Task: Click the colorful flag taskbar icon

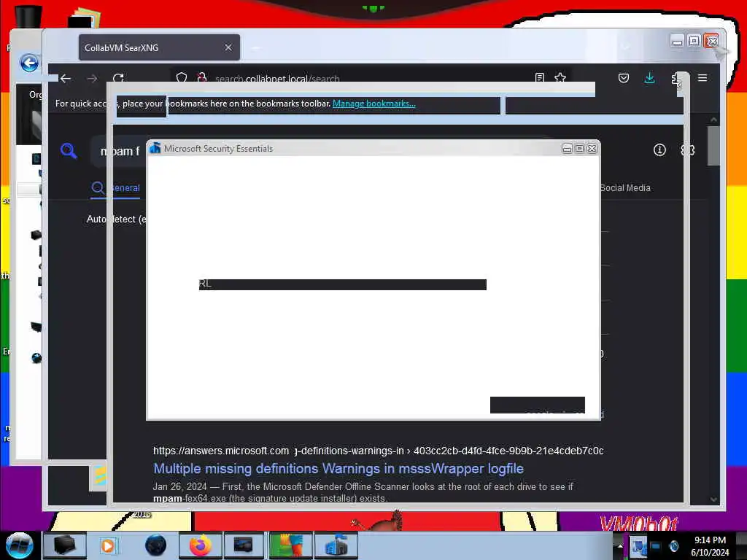Action: (x=290, y=545)
